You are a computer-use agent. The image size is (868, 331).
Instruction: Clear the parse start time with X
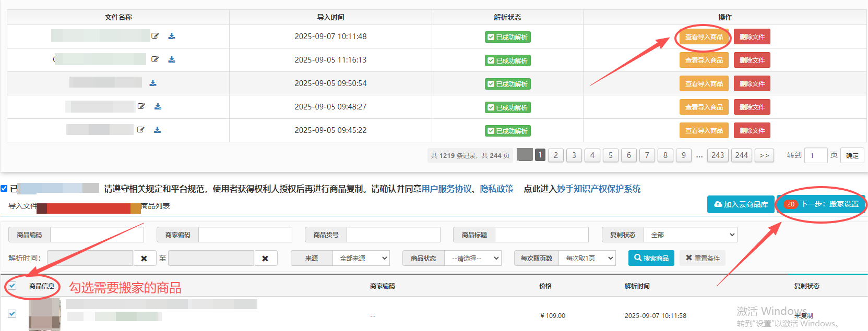click(x=144, y=258)
